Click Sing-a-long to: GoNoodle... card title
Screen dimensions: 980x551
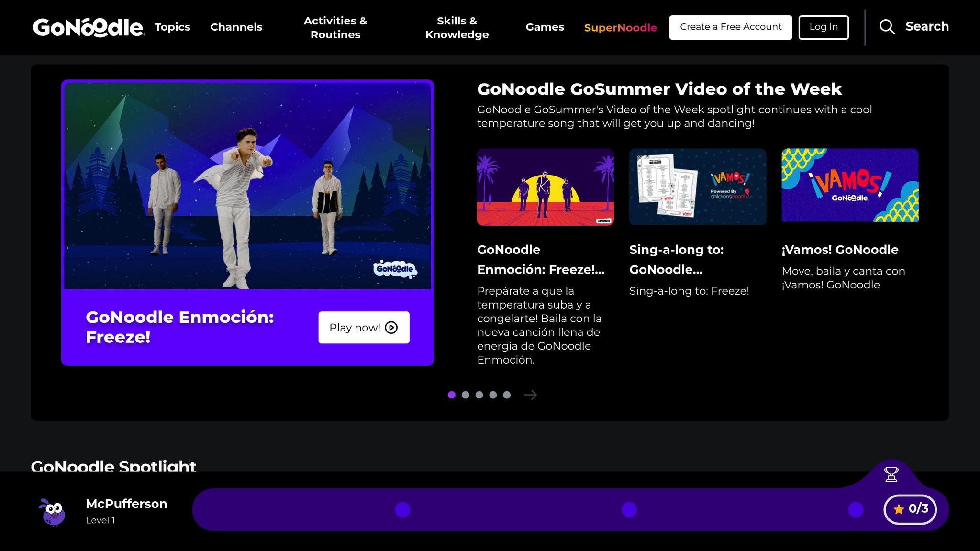(677, 260)
